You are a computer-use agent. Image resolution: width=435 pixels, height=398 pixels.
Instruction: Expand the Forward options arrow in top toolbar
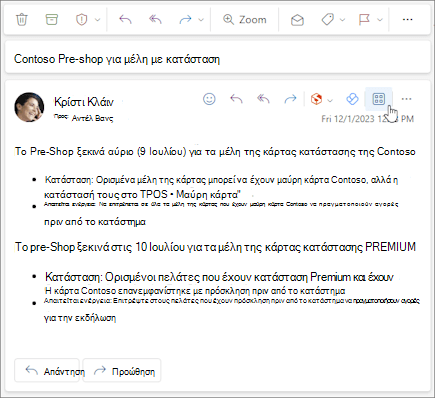click(201, 20)
